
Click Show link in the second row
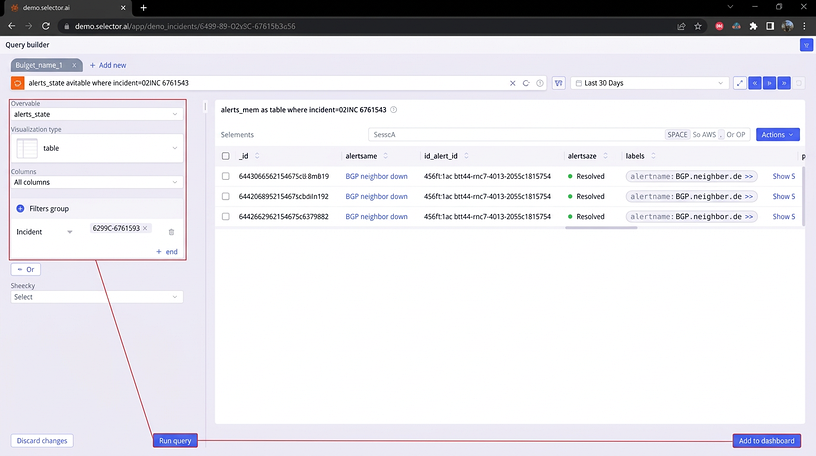784,196
